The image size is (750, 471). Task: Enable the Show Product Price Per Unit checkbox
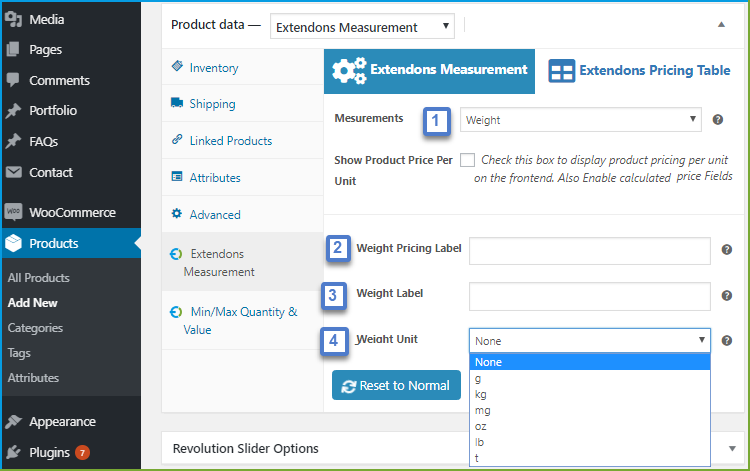(467, 160)
